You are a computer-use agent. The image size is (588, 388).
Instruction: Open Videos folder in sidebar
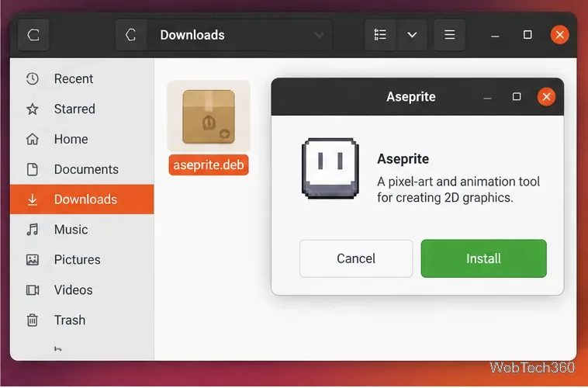[x=82, y=290]
